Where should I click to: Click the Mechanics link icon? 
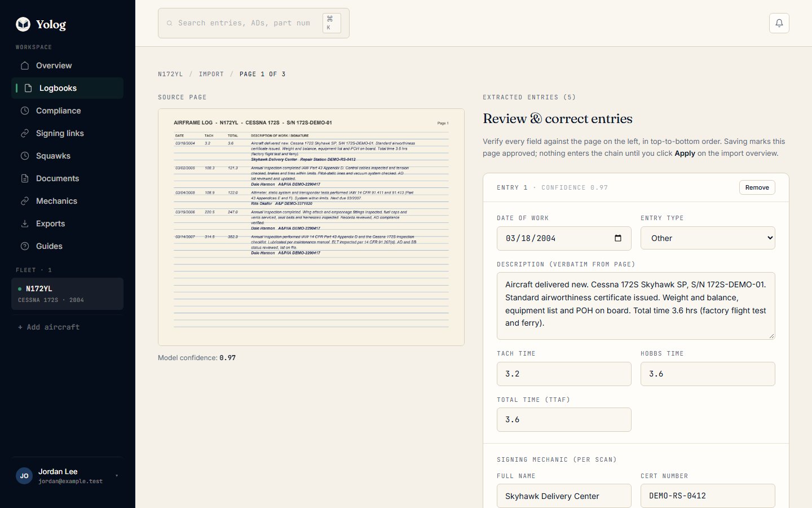point(25,201)
